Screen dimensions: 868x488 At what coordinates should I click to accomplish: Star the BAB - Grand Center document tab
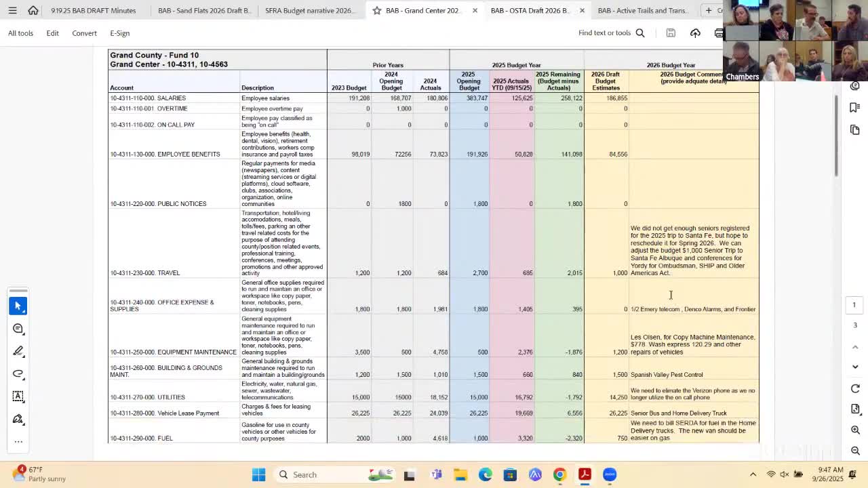coord(376,10)
